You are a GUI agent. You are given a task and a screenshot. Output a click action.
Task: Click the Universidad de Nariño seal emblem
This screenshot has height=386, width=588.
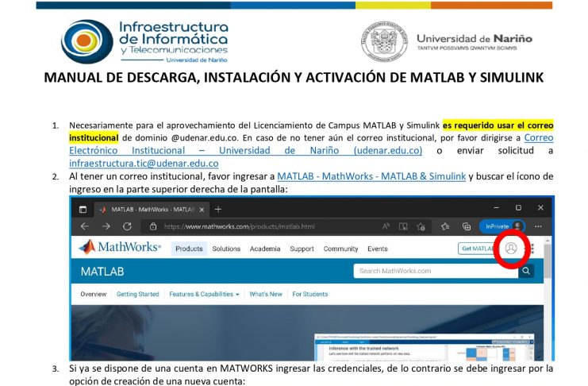tap(384, 41)
